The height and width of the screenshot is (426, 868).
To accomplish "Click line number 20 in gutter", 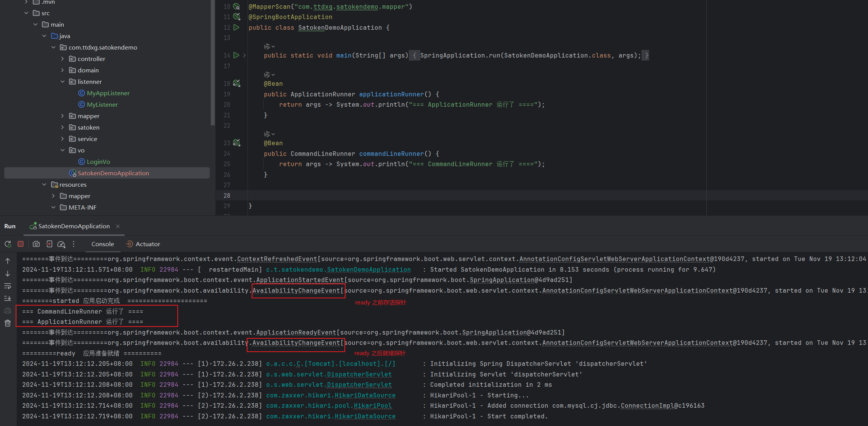I will click(x=227, y=104).
